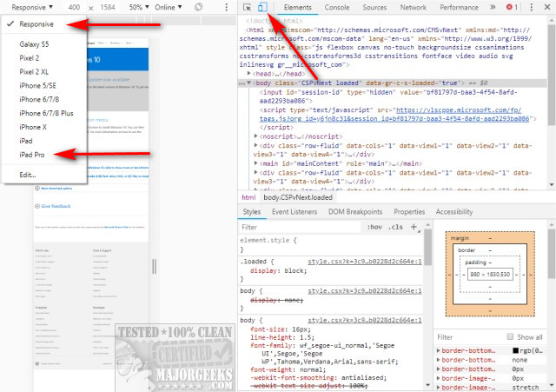Viewport: 556px width, 392px height.
Task: Expand the main mainContent node
Action: click(x=255, y=163)
